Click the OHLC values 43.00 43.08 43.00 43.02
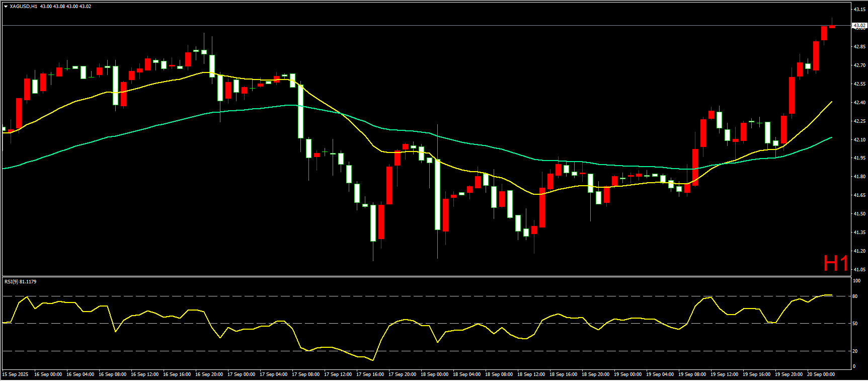This screenshot has height=381, width=868. (65, 7)
